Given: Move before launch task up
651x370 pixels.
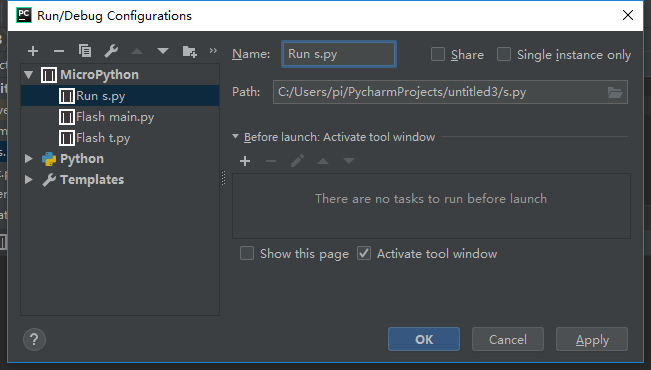Looking at the screenshot, I should (x=323, y=161).
